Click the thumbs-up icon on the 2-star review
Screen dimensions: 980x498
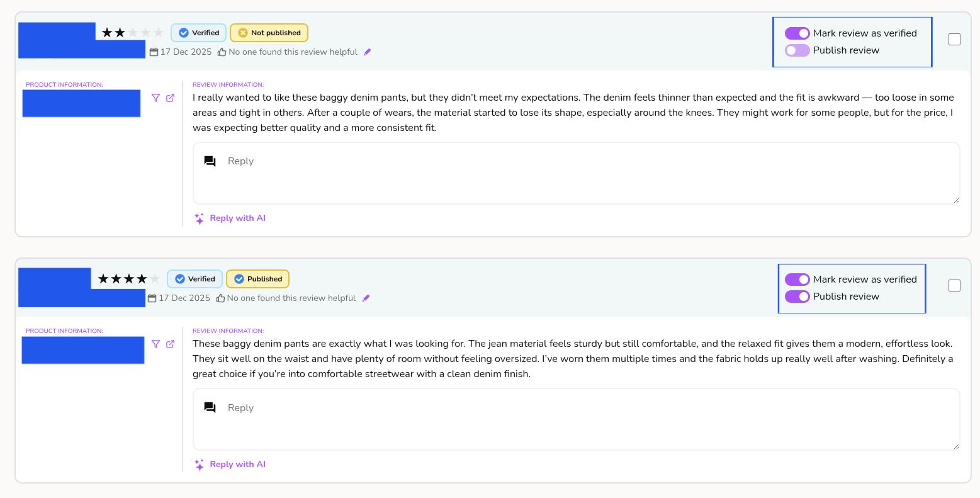(x=222, y=52)
